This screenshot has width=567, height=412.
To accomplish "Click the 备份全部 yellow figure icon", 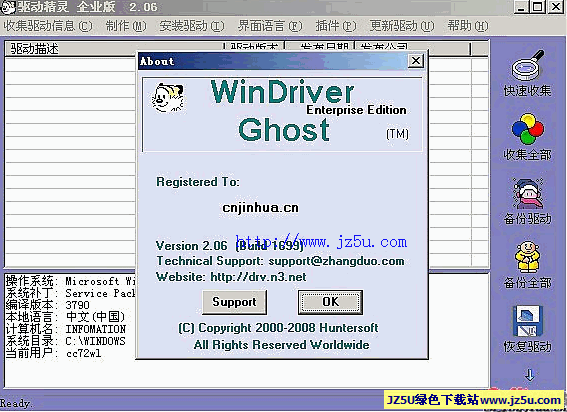I will coord(528,257).
